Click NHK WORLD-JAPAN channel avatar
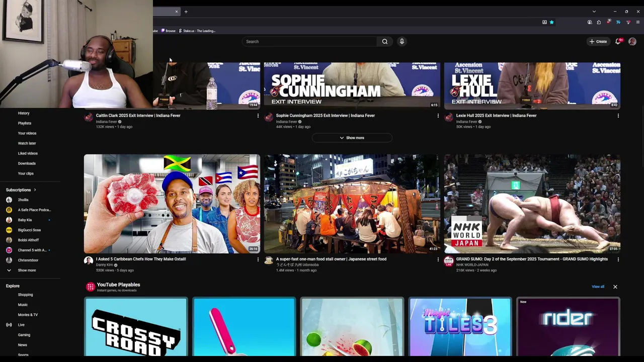Image resolution: width=644 pixels, height=362 pixels. [x=449, y=260]
